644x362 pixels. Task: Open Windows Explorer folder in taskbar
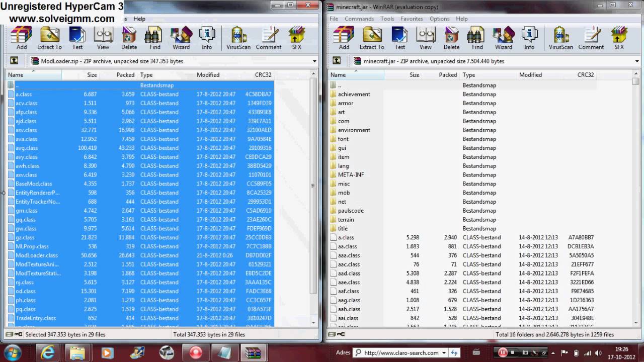coord(77,352)
